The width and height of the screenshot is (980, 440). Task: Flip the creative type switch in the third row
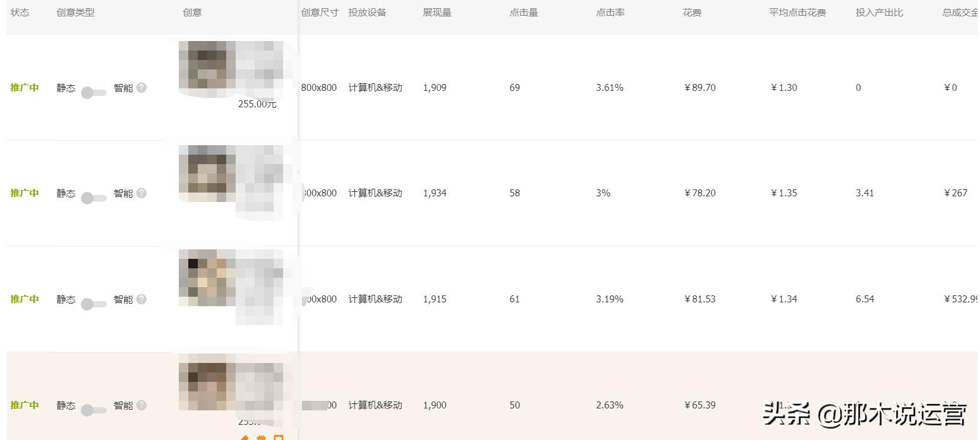[94, 304]
